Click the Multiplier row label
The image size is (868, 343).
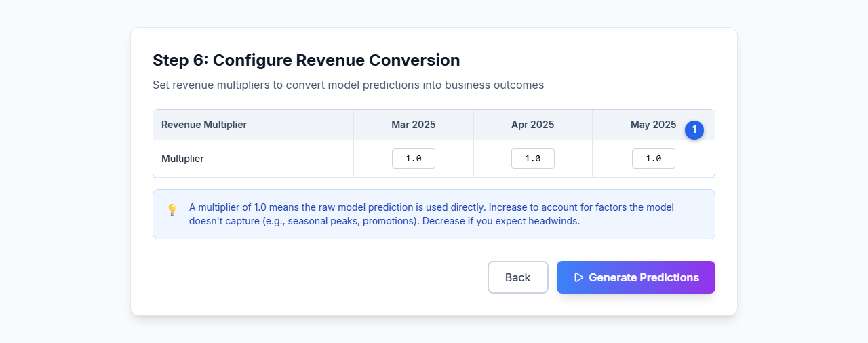(x=182, y=159)
